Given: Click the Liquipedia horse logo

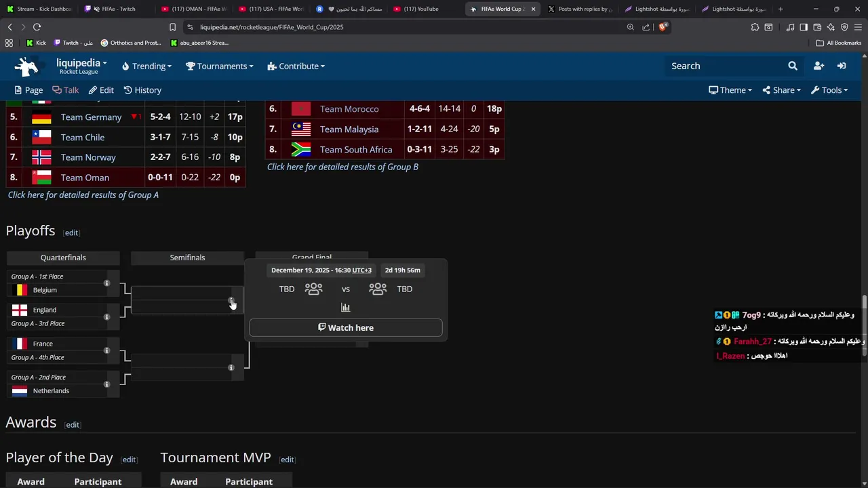Looking at the screenshot, I should [27, 66].
